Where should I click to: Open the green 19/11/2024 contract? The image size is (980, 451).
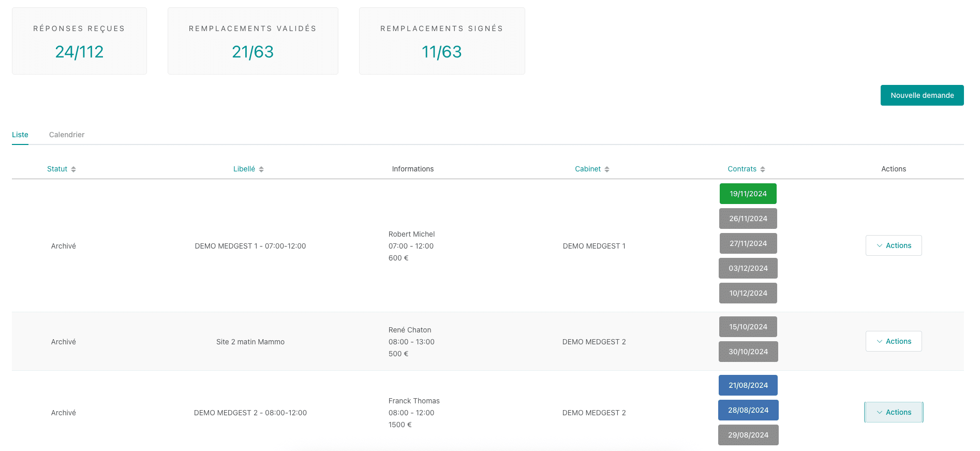(748, 194)
